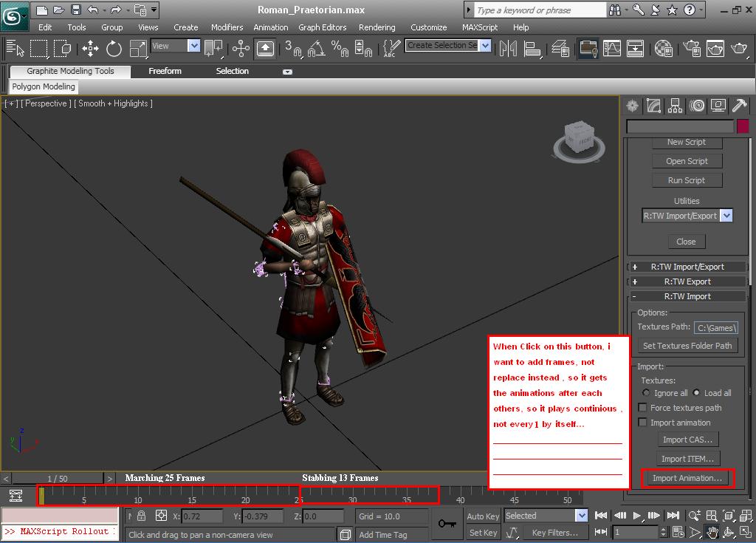Toggle Auto Key mode
The height and width of the screenshot is (543, 756).
[x=483, y=516]
